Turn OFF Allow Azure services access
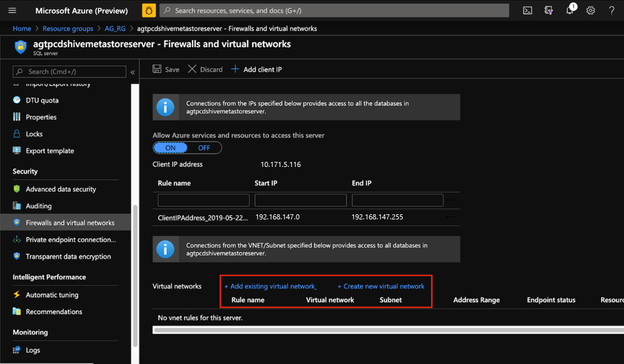Viewport: 624px width, 364px height. point(204,148)
